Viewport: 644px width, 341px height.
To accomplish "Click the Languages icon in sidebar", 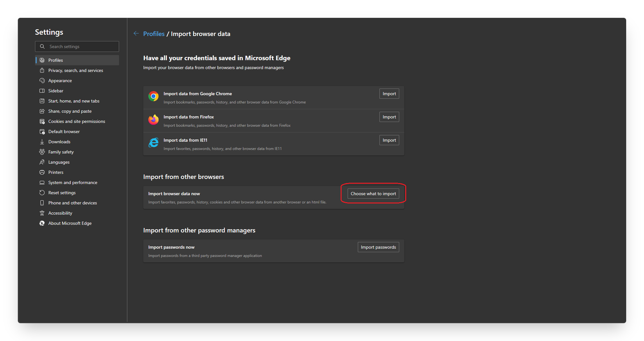I will pyautogui.click(x=42, y=162).
